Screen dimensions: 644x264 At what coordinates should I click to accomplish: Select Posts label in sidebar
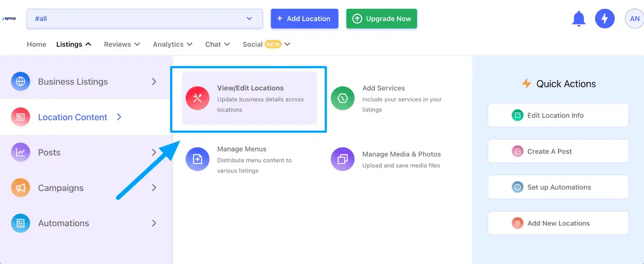click(49, 153)
